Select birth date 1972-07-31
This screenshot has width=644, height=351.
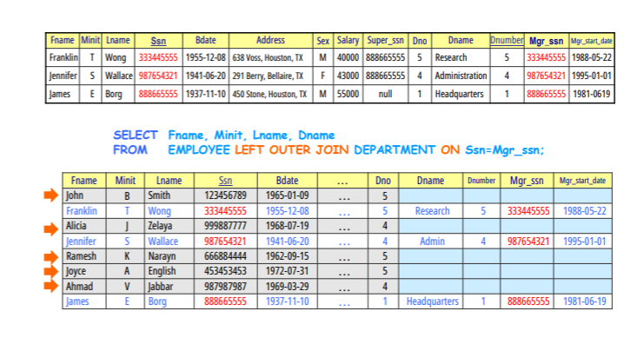tap(287, 271)
